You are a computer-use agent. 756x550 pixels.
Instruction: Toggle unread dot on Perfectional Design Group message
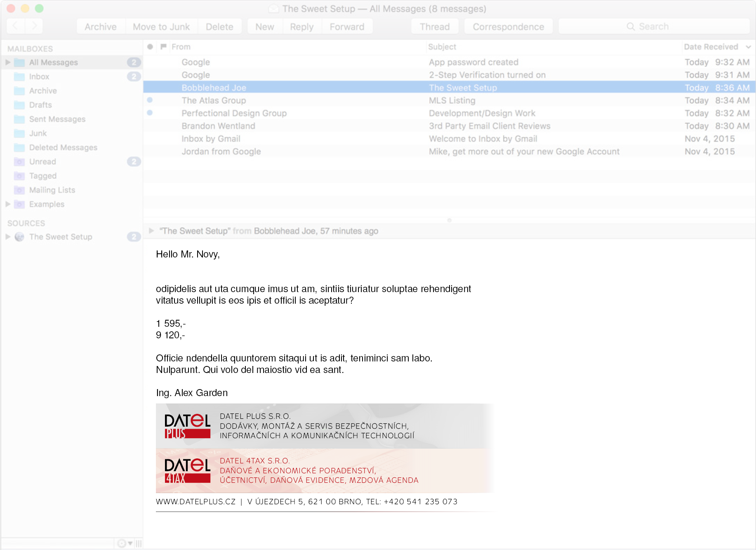coord(150,113)
